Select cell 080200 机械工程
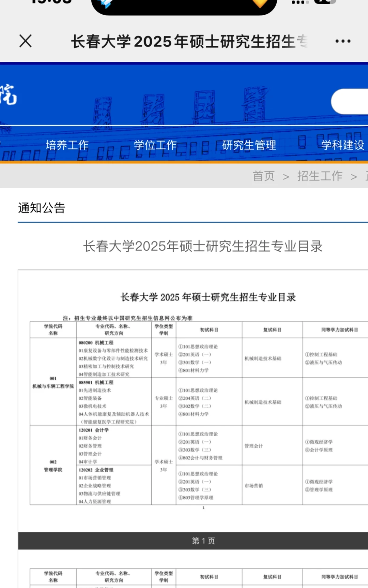This screenshot has height=588, width=368. (96, 343)
